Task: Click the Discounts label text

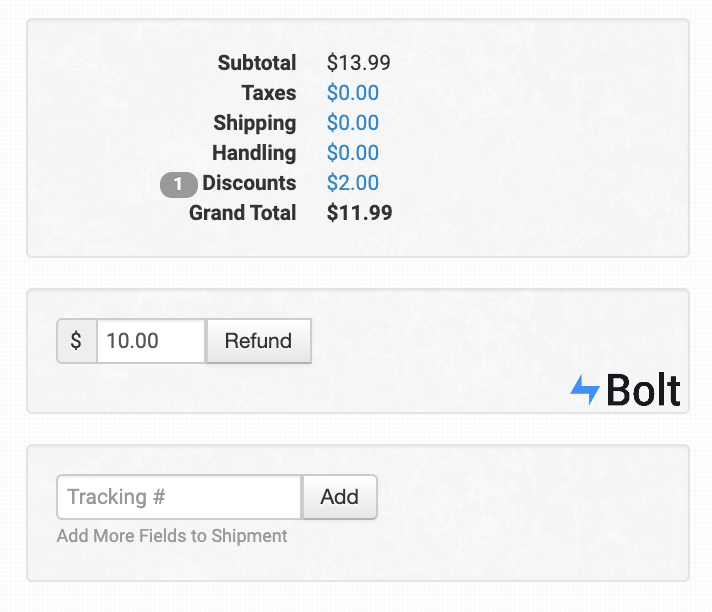Action: click(249, 183)
